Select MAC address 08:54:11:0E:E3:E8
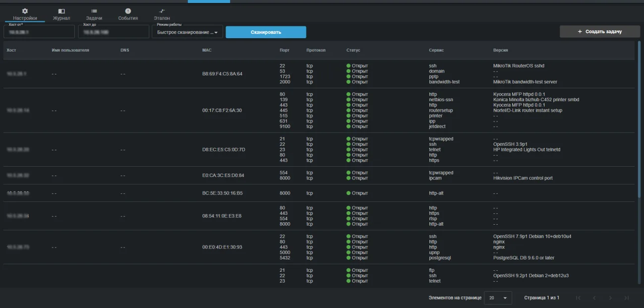This screenshot has height=308, width=644. coord(222,216)
